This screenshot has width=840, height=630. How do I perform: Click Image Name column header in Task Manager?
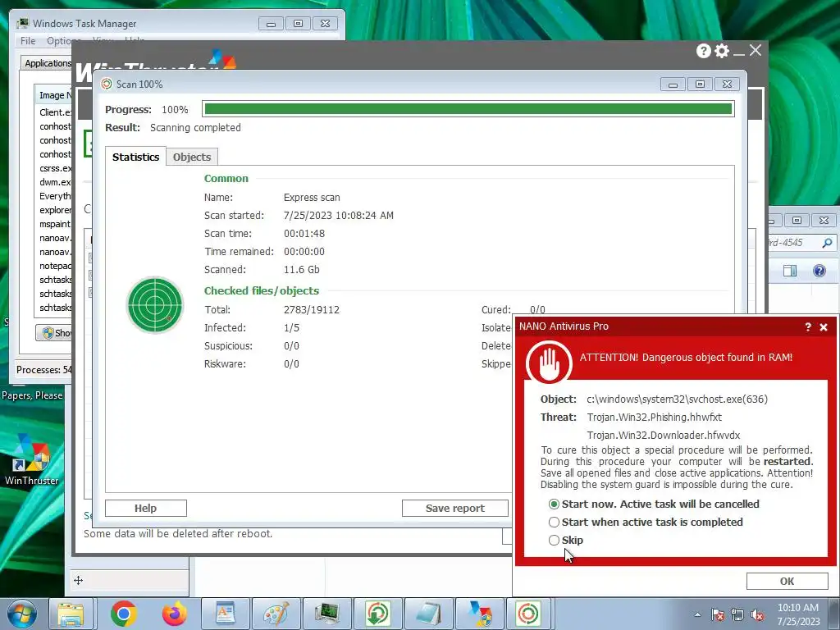coord(54,95)
